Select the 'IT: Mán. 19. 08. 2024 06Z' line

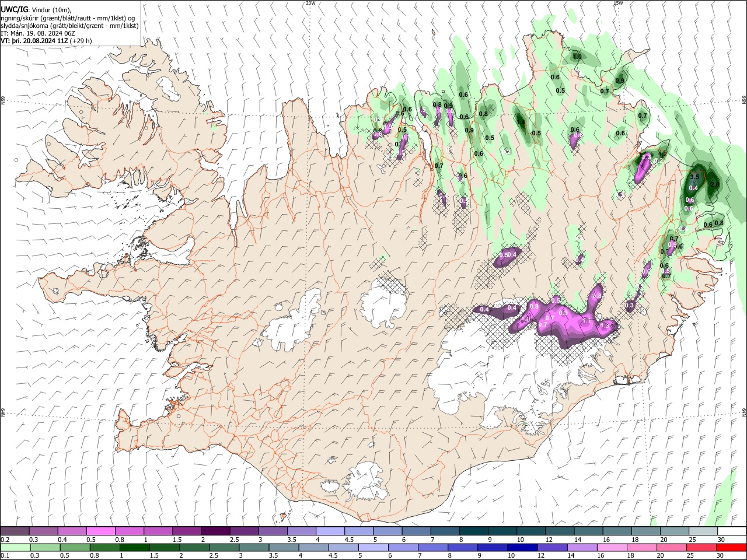(38, 33)
